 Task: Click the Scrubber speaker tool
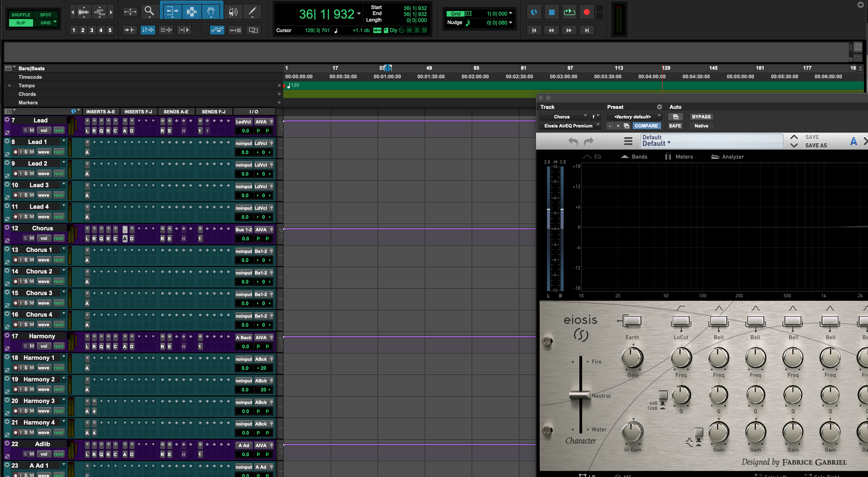pyautogui.click(x=232, y=12)
